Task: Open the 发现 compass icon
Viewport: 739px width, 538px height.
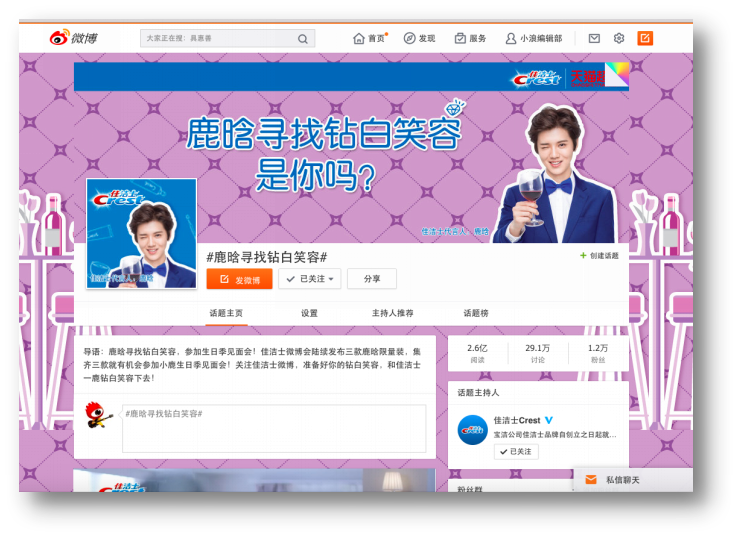Action: (409, 38)
